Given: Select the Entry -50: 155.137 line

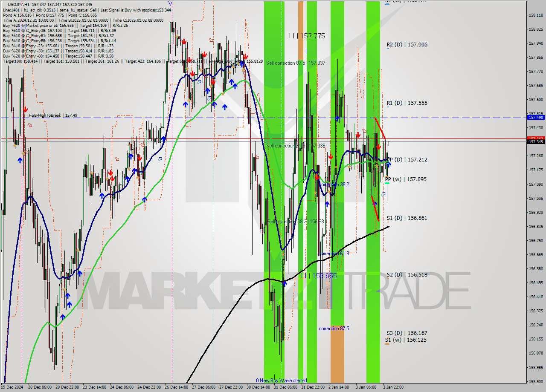Looking at the screenshot, I should [58, 51].
